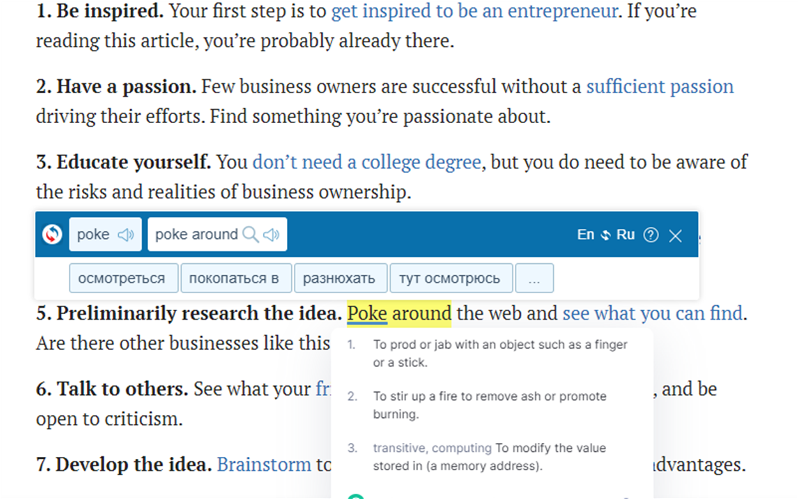
Task: Select the 'осмотреться' translation chip
Action: 124,277
